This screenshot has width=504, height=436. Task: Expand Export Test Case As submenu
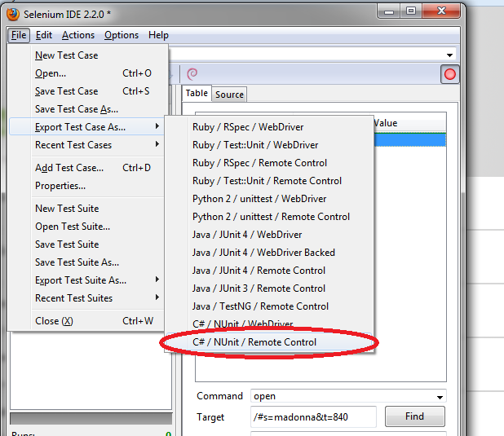pos(86,127)
